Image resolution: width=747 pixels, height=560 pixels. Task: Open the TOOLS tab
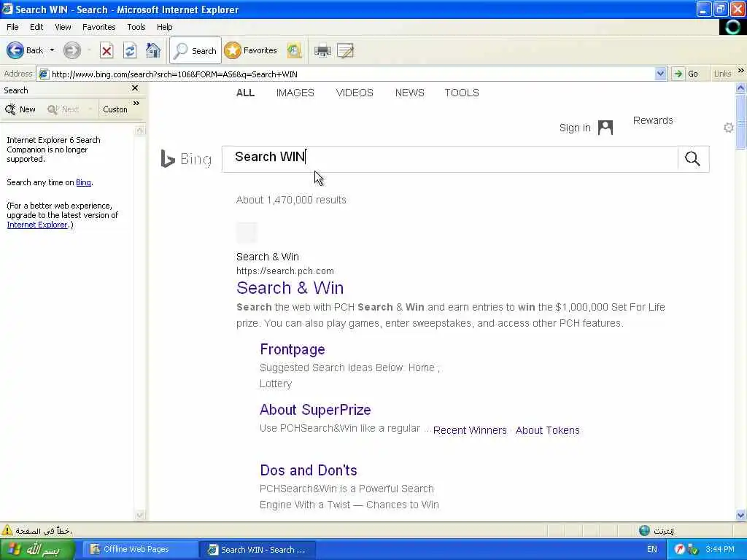click(462, 93)
